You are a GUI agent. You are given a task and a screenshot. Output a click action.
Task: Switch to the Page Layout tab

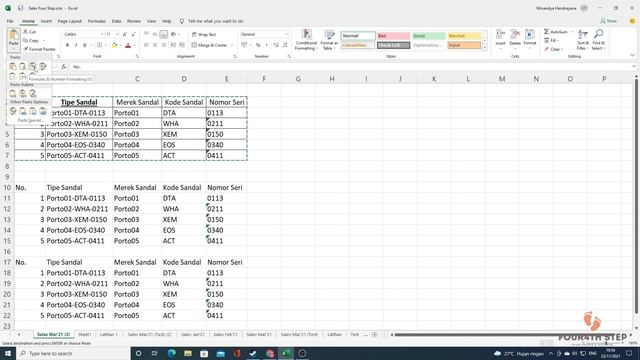click(69, 21)
